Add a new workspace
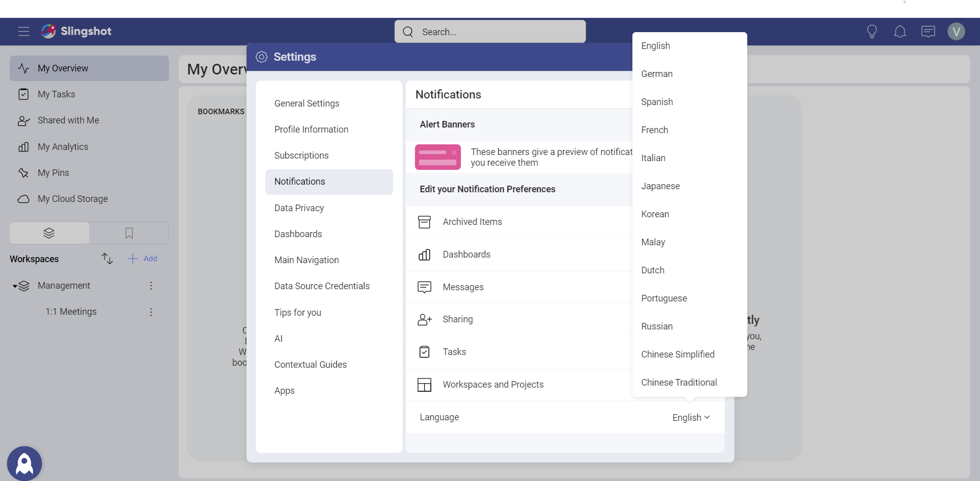The height and width of the screenshot is (481, 980). coord(142,259)
